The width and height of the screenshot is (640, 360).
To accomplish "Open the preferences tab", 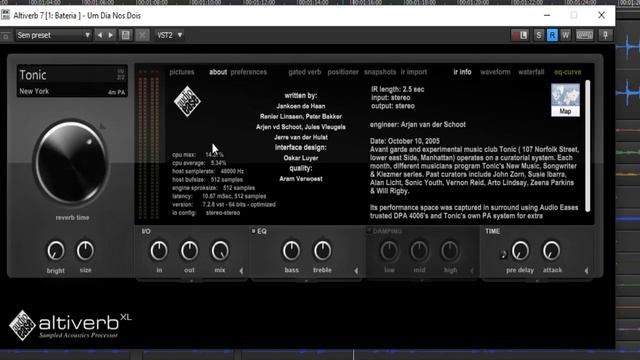I will 249,72.
